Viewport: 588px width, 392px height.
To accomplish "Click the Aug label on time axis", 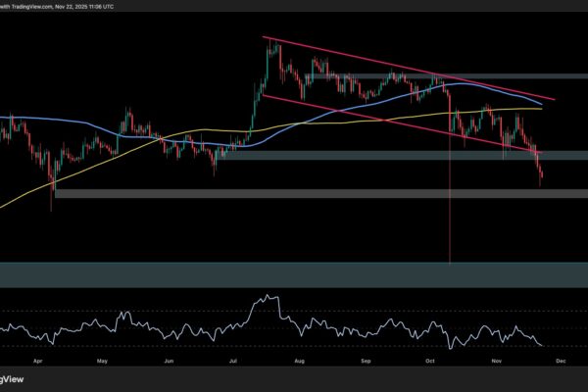I will pyautogui.click(x=301, y=360).
